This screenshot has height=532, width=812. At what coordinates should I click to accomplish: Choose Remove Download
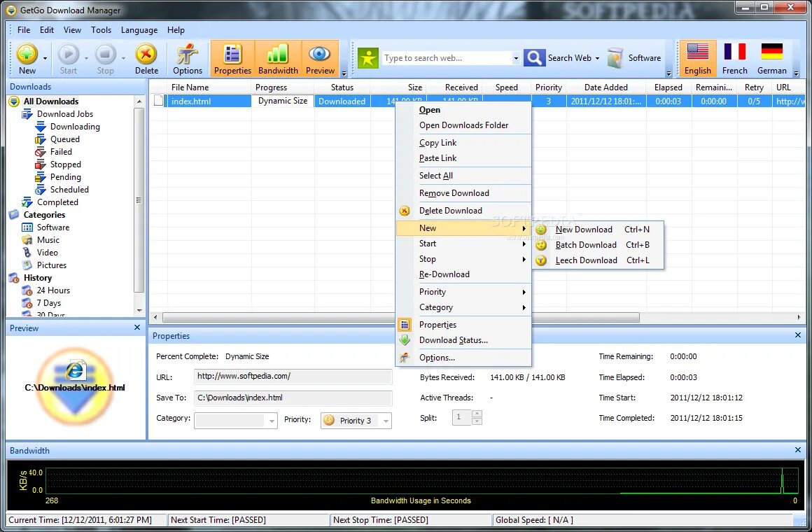coord(463,193)
